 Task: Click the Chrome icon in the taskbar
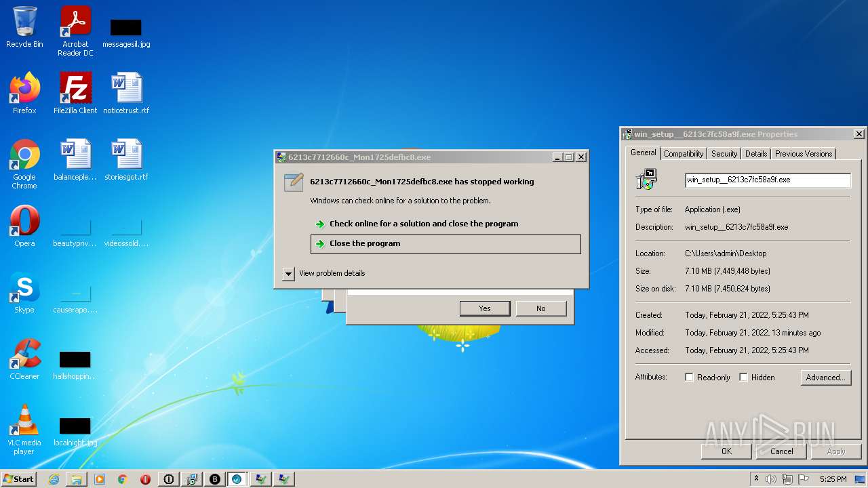coord(123,479)
